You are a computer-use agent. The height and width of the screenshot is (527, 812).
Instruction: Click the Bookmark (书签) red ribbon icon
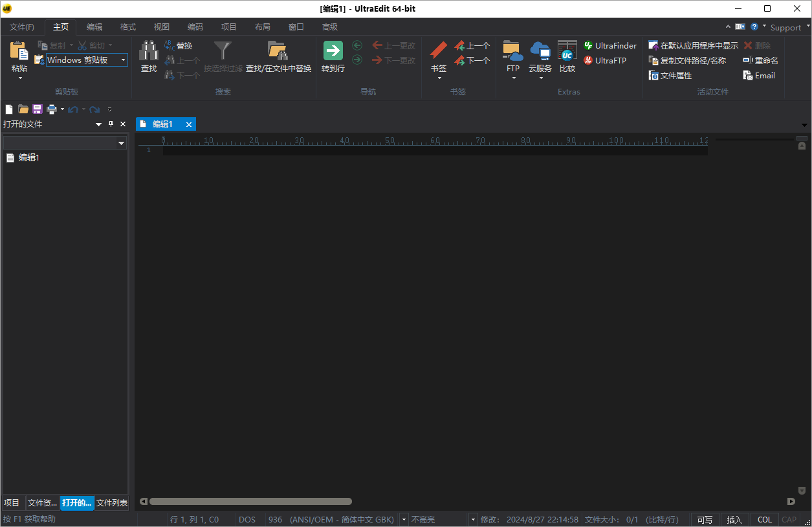pyautogui.click(x=439, y=51)
